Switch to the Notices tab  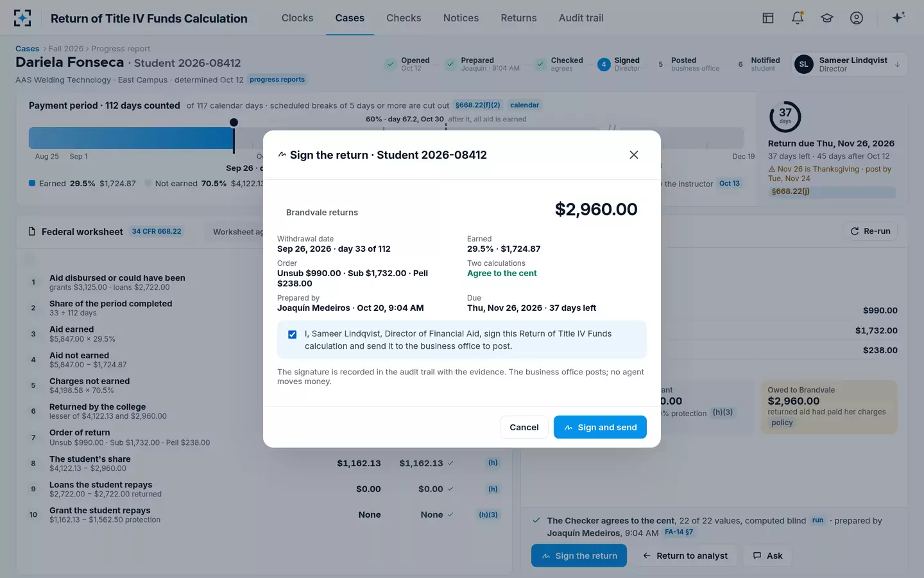click(x=461, y=18)
